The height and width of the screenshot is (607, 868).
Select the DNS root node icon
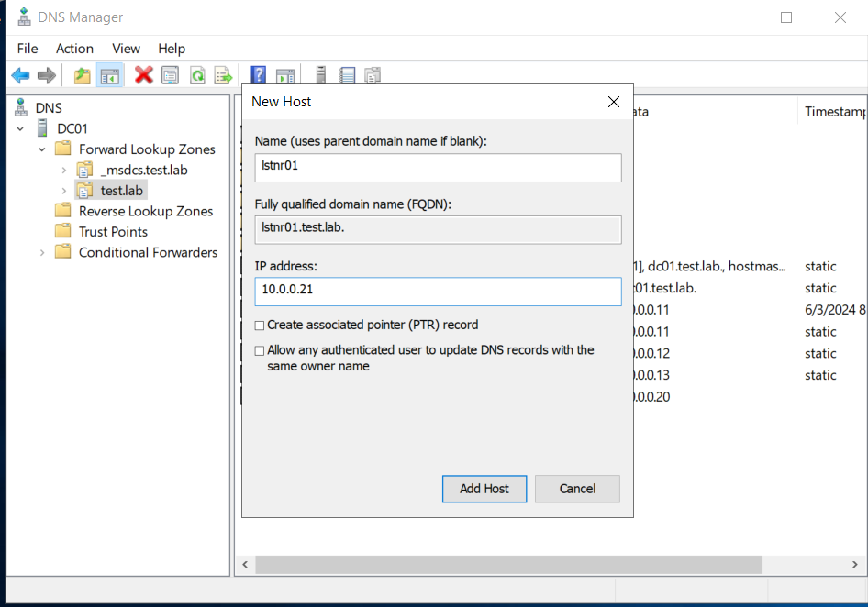click(x=21, y=107)
